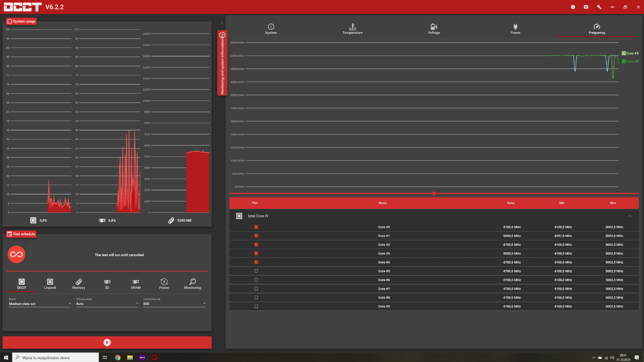Click the infinite test duration icon
The height and width of the screenshot is (362, 644).
pyautogui.click(x=17, y=254)
